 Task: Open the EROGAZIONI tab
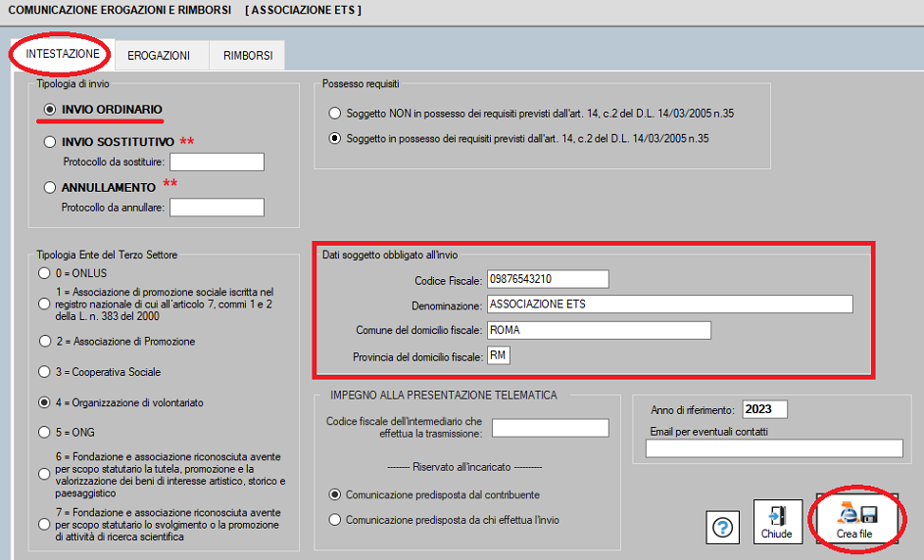[x=159, y=56]
